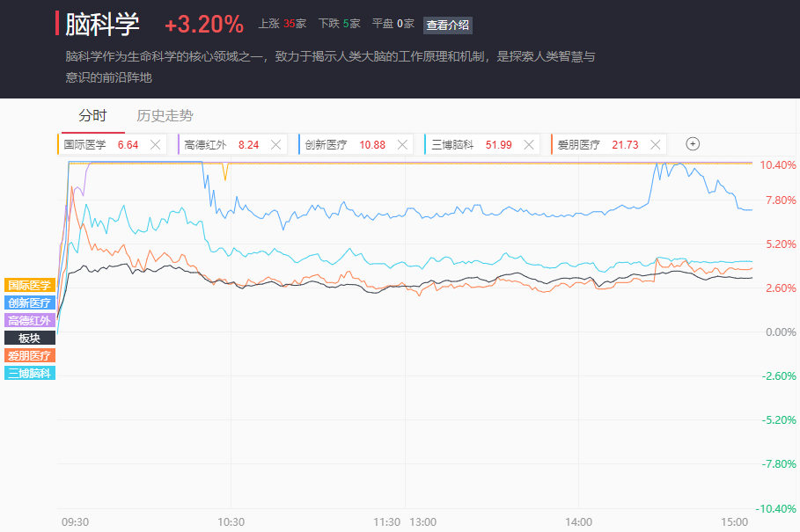
Task: Toggle the 高德红外 legend label
Action: (x=30, y=320)
